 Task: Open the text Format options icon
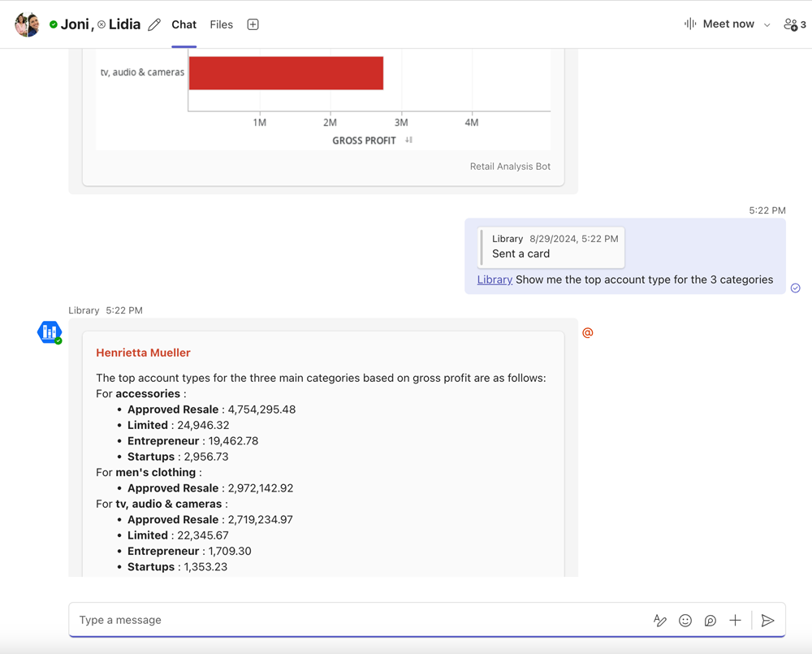(659, 621)
